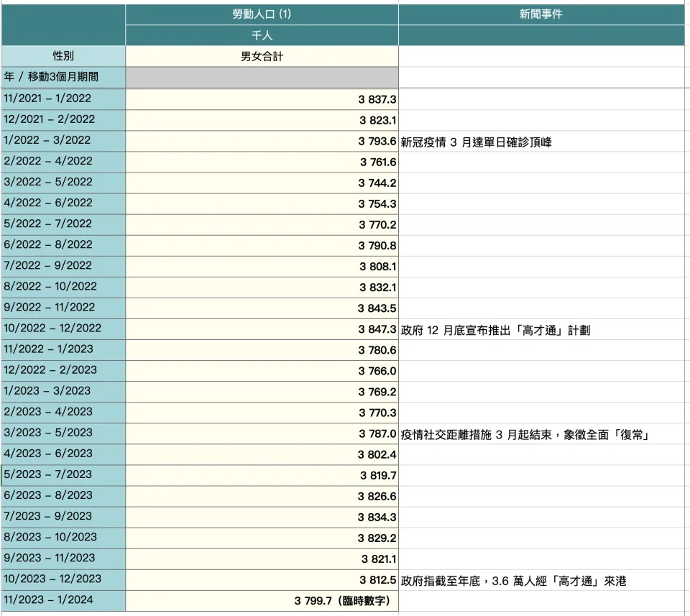Click the 性別 label cell
Viewport: 690px width, 616px height.
click(x=63, y=55)
